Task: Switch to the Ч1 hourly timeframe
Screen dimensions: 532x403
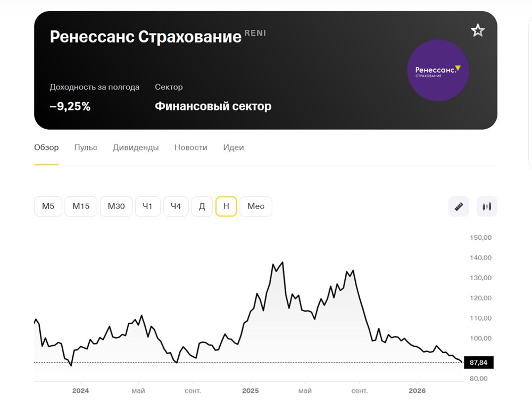Action: (x=147, y=206)
